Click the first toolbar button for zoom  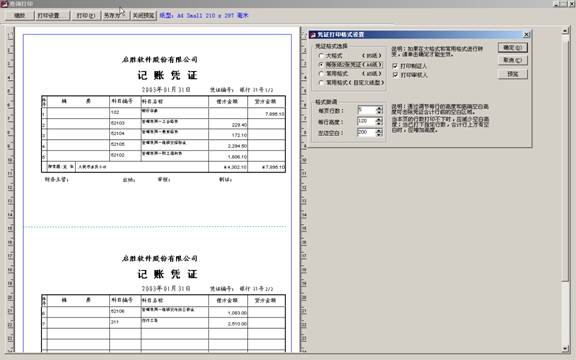19,16
